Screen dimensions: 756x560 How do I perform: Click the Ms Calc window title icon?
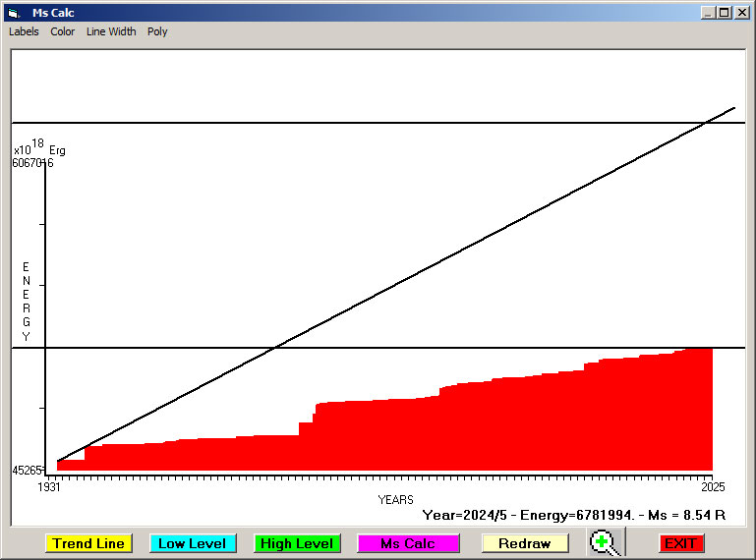click(x=14, y=13)
